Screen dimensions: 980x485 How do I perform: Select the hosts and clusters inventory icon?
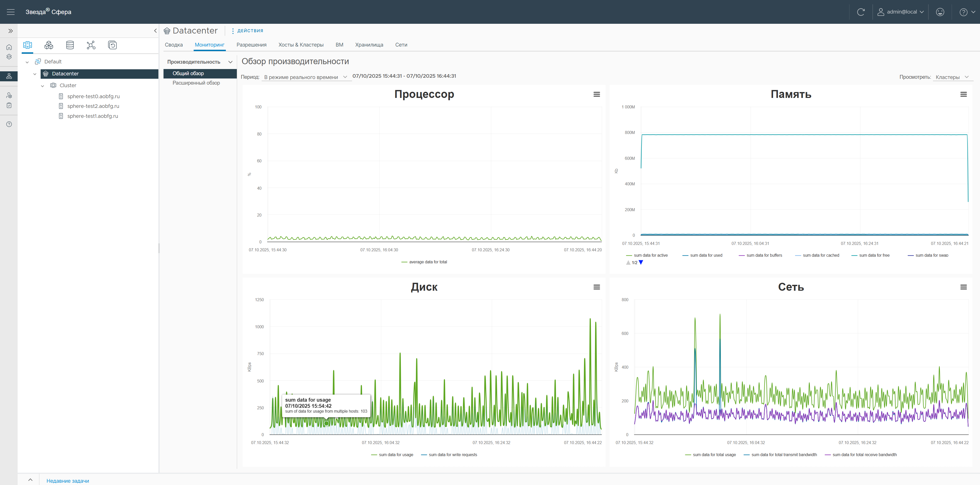click(27, 45)
